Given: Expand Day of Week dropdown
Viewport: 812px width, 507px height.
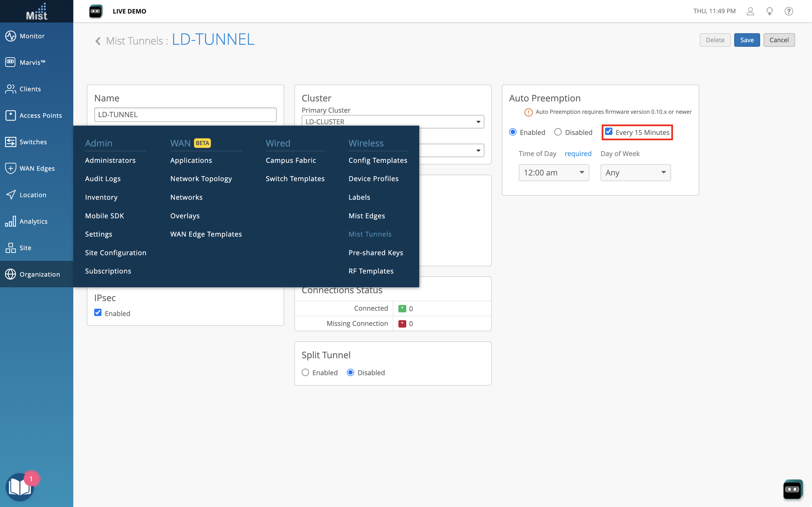Looking at the screenshot, I should pyautogui.click(x=636, y=173).
